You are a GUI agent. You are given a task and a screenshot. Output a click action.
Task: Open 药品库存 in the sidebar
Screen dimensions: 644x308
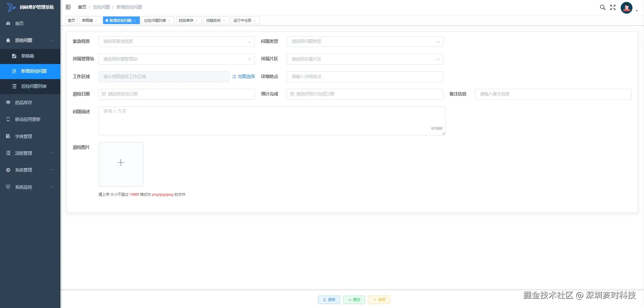pyautogui.click(x=30, y=103)
